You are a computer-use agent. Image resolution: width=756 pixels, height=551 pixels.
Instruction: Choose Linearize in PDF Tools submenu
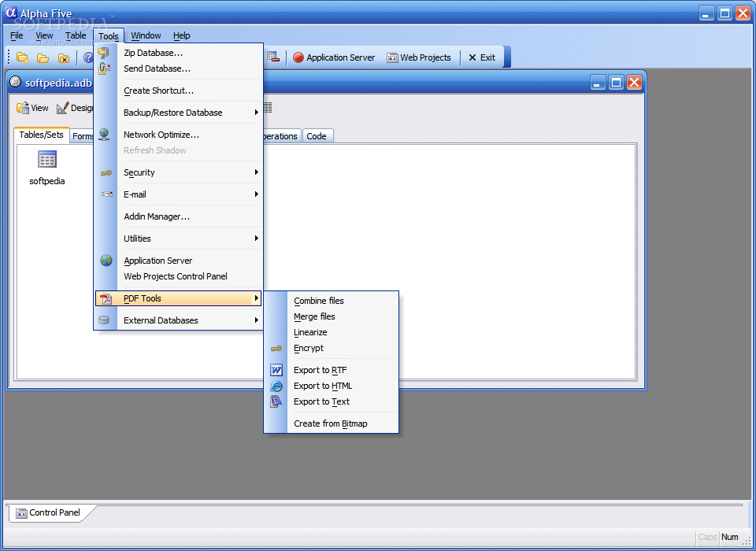332,333
